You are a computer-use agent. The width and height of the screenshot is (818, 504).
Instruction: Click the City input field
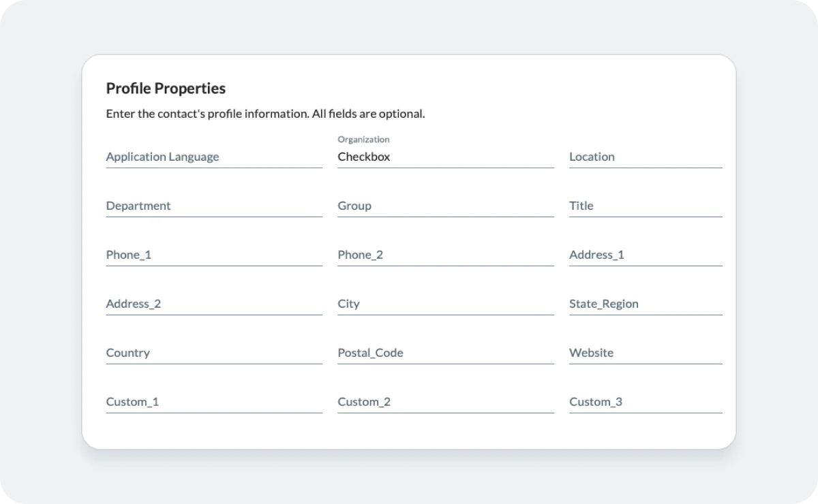(x=446, y=304)
